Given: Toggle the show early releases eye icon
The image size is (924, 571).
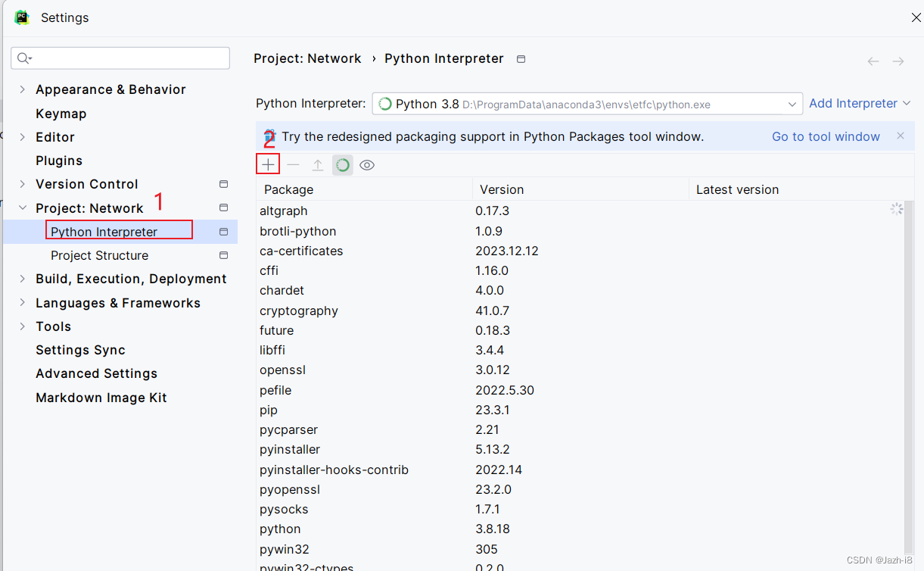Looking at the screenshot, I should click(x=367, y=164).
